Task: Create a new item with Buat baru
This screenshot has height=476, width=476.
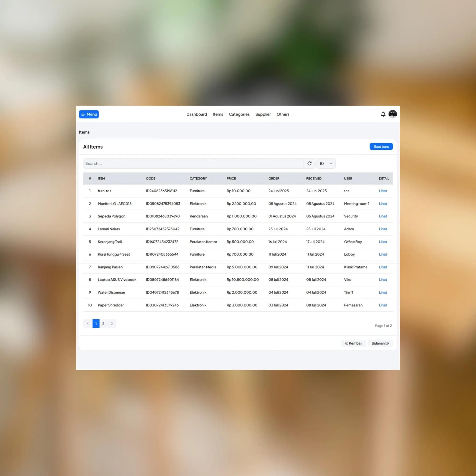Action: click(381, 146)
